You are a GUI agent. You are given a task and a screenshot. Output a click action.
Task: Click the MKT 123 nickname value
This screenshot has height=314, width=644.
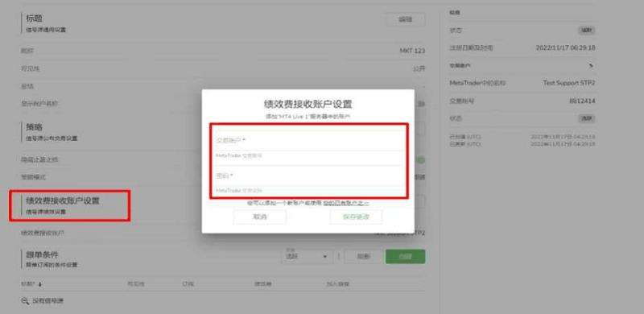412,51
